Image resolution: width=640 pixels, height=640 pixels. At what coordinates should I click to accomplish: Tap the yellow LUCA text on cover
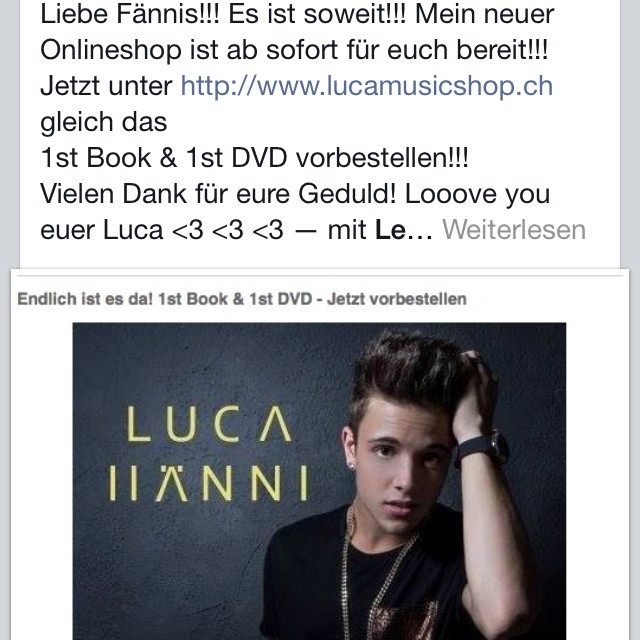pos(209,424)
